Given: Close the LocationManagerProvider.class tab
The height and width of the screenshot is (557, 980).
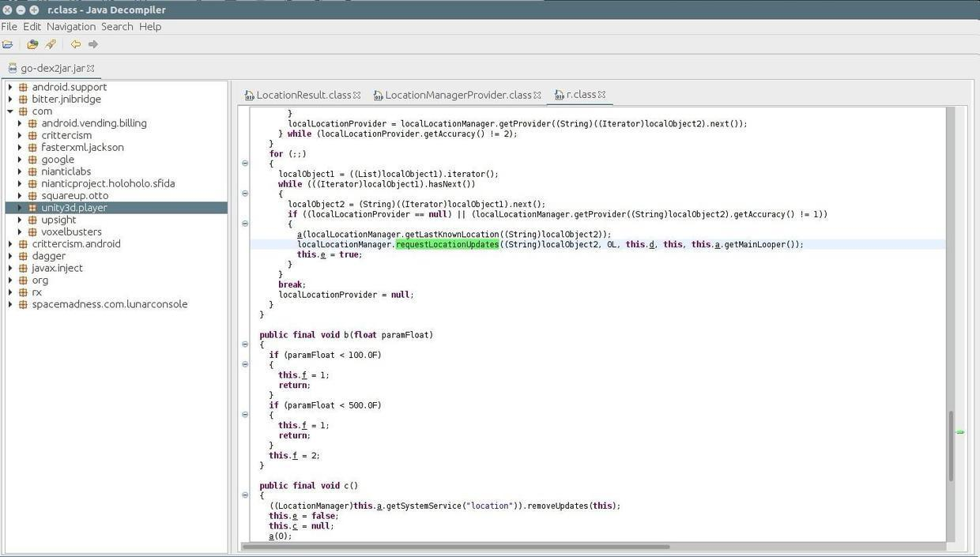Looking at the screenshot, I should point(537,95).
